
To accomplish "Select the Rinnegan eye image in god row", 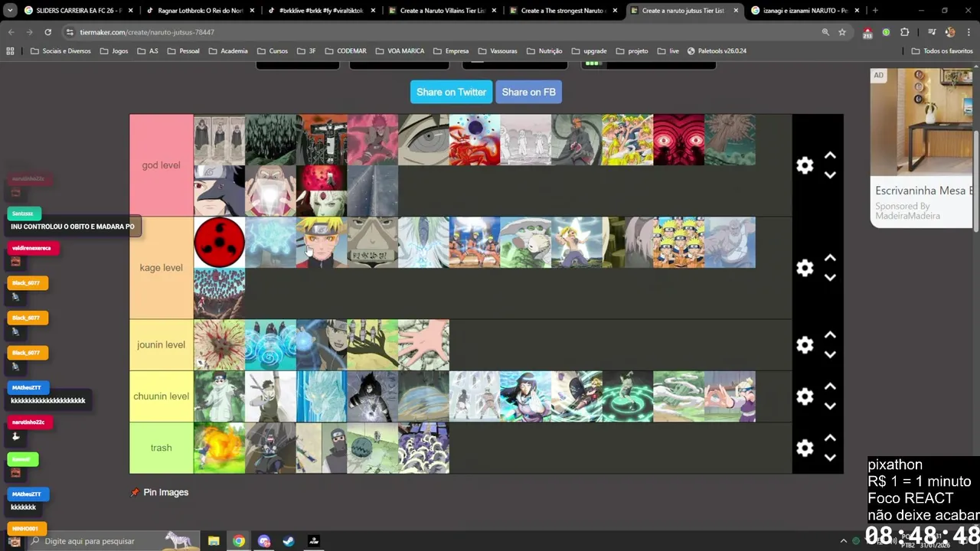I will (x=423, y=140).
